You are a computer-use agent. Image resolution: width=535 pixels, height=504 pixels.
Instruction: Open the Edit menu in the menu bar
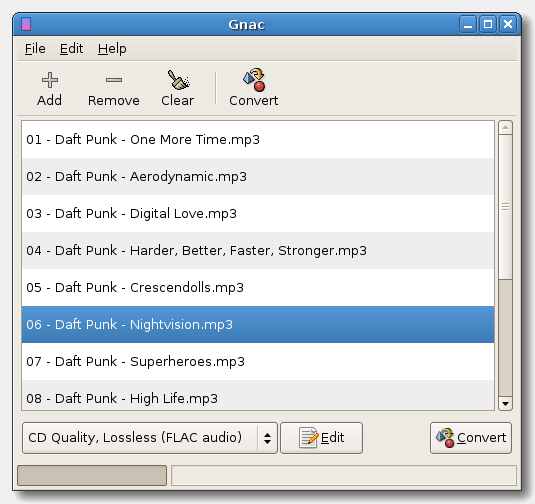pyautogui.click(x=71, y=48)
